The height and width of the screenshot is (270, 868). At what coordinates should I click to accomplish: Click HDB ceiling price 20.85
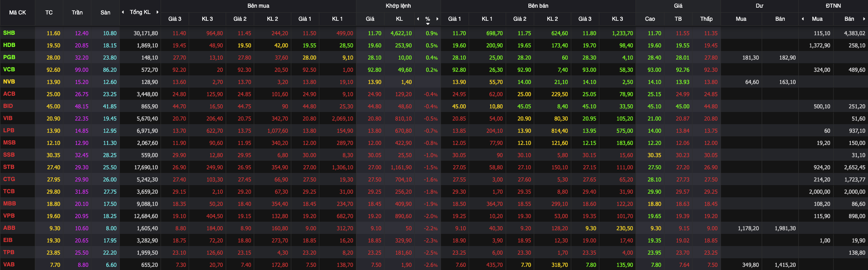[x=81, y=46]
